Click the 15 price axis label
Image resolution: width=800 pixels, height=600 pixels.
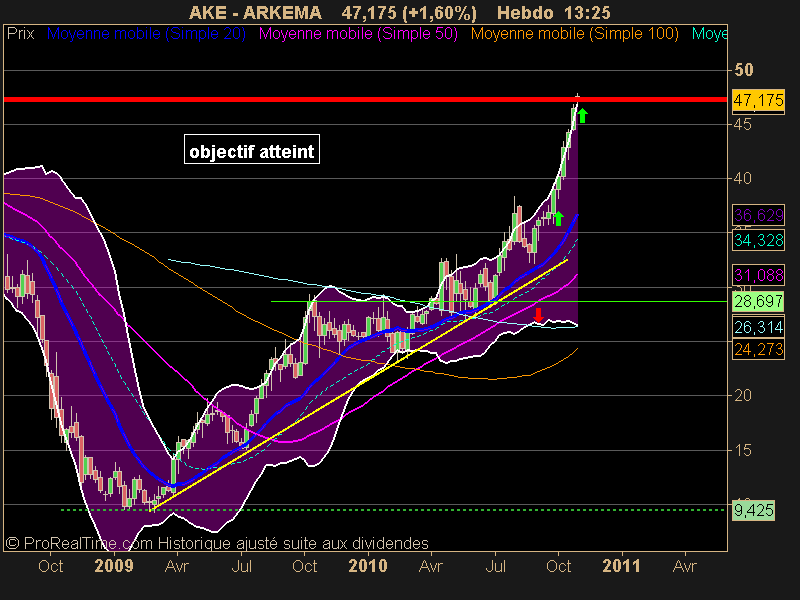[x=742, y=450]
